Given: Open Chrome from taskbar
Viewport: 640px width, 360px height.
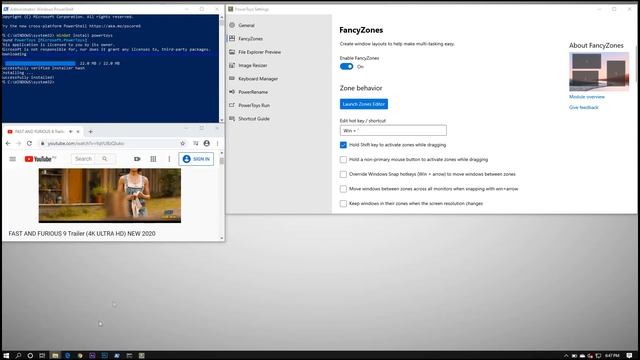Looking at the screenshot, I should 80,356.
